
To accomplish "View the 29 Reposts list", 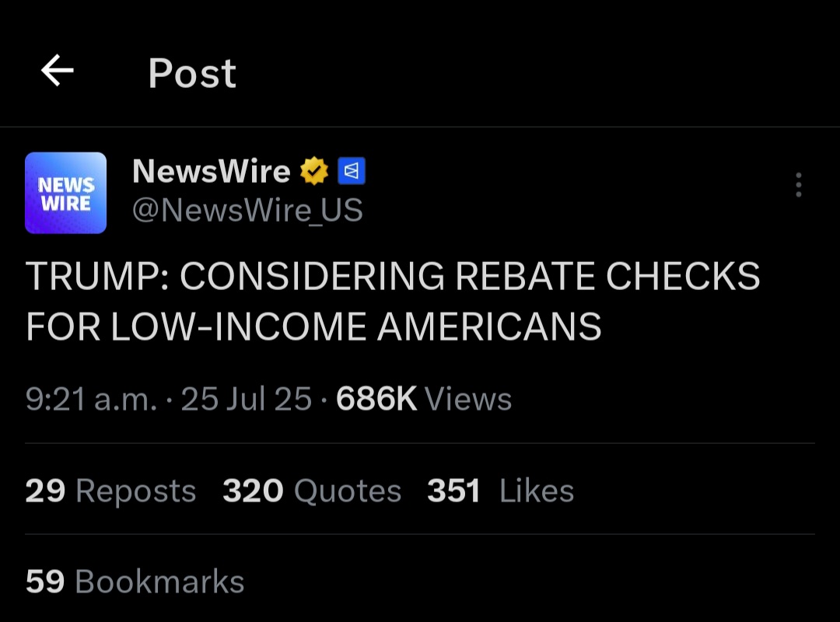I will tap(111, 491).
